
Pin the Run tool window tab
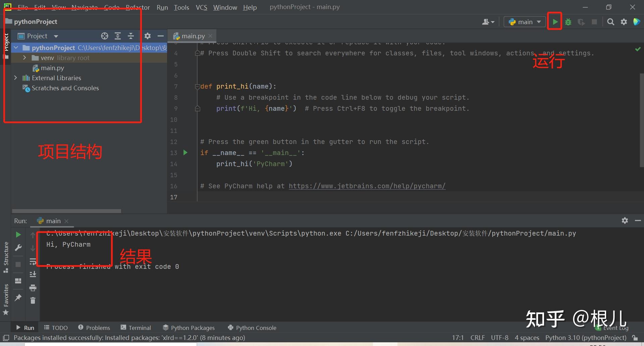[18, 298]
